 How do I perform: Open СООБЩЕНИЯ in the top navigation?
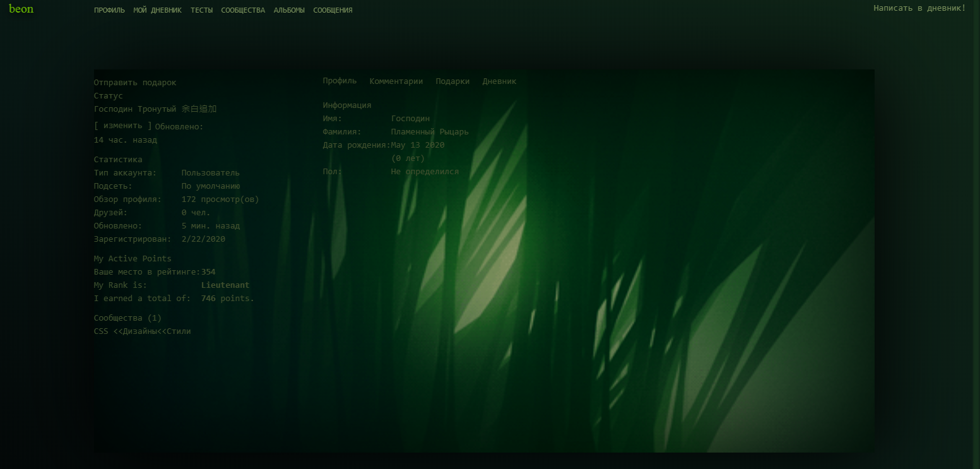point(333,10)
